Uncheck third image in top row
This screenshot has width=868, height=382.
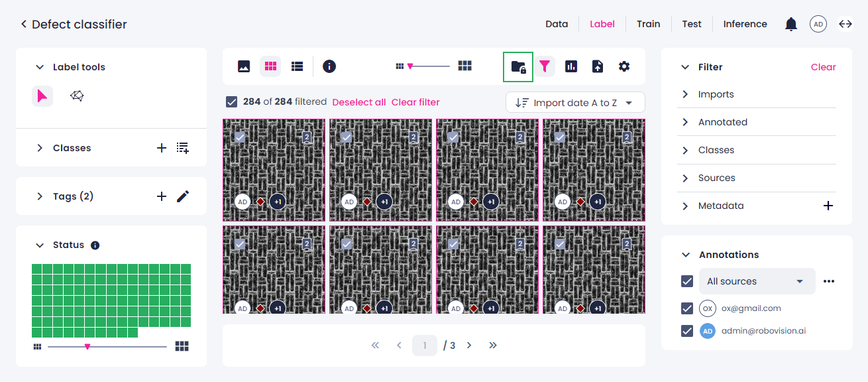453,137
